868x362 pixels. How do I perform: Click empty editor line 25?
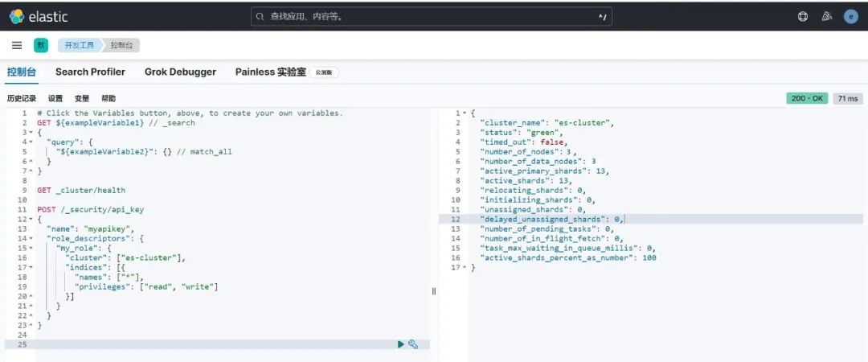217,344
